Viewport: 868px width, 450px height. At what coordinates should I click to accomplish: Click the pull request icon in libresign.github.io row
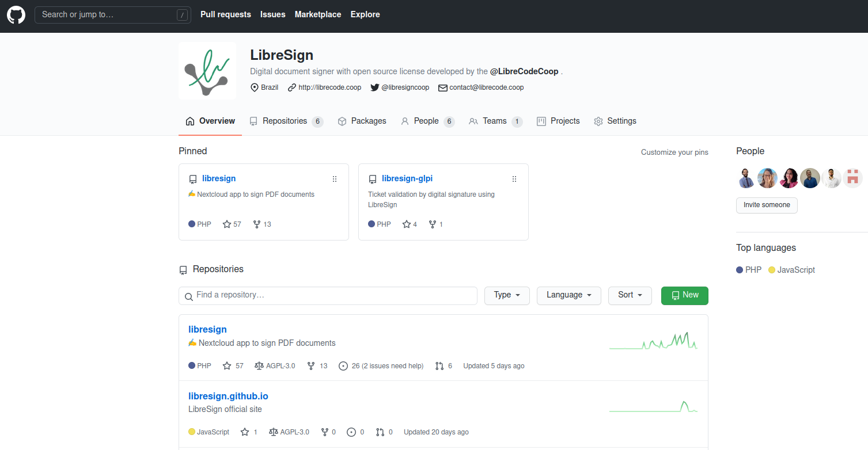tap(380, 432)
